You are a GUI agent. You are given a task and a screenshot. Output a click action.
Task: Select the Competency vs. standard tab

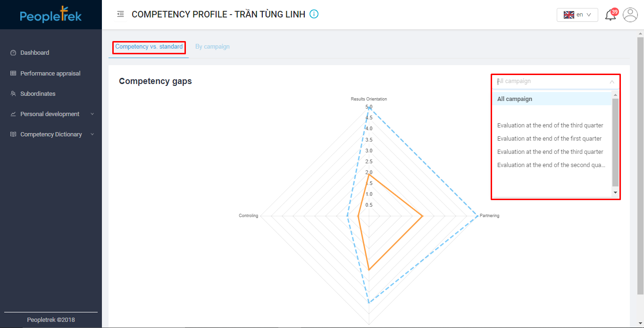(x=148, y=47)
